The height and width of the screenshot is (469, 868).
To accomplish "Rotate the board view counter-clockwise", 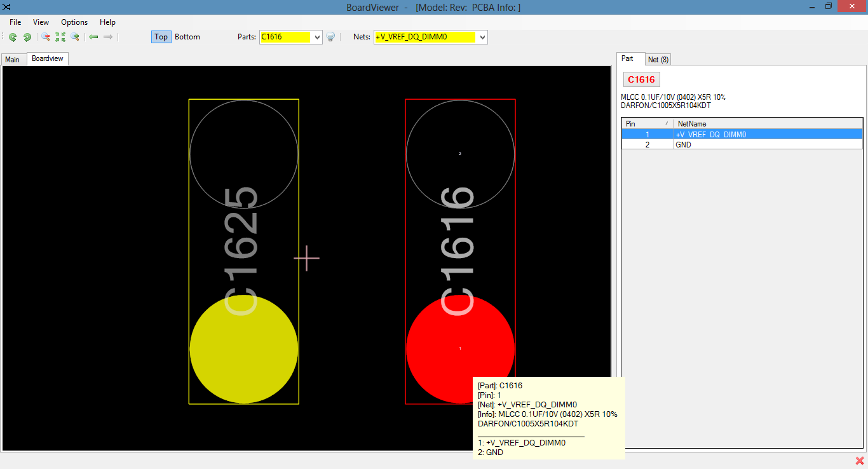I will [13, 37].
